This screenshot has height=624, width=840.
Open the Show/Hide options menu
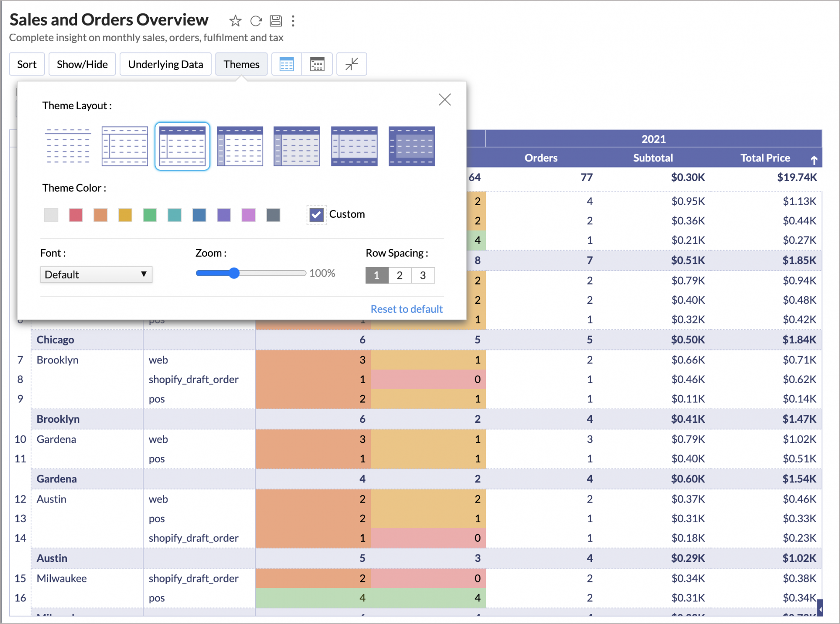point(82,64)
